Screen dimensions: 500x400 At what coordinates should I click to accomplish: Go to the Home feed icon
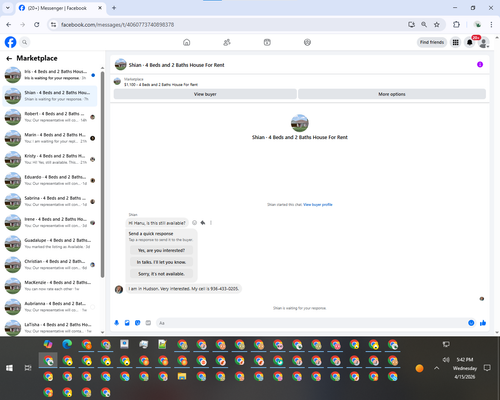click(x=187, y=42)
